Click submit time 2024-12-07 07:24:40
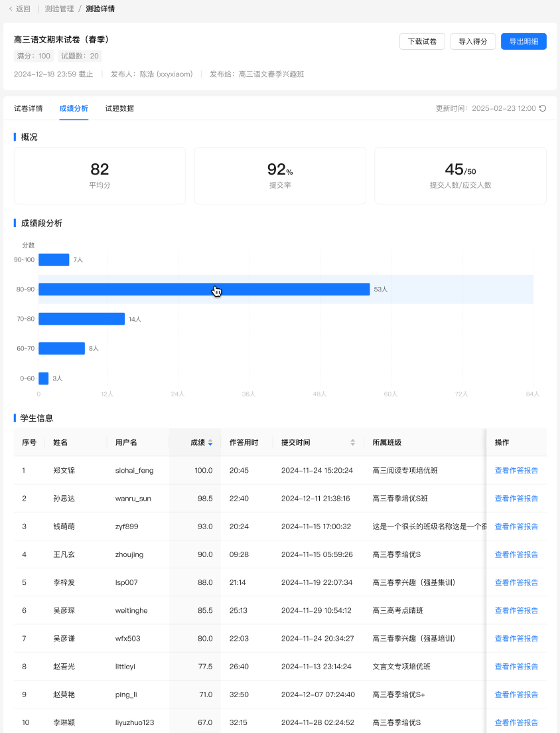Viewport: 560px width, 733px height. tap(318, 694)
